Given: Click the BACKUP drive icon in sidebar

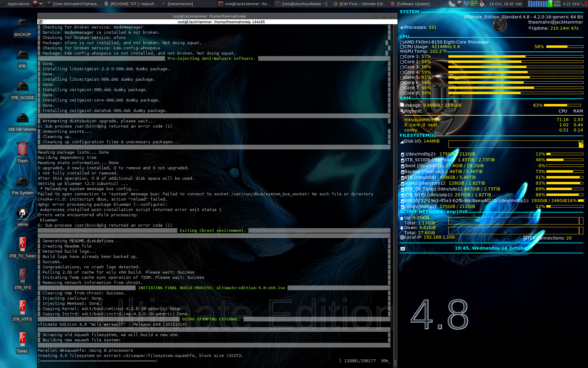Looking at the screenshot, I should 22,27.
